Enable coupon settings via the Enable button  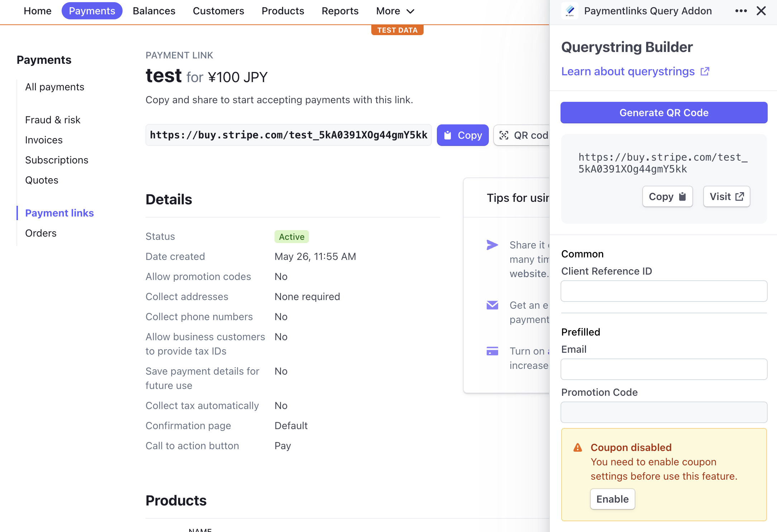(x=612, y=499)
